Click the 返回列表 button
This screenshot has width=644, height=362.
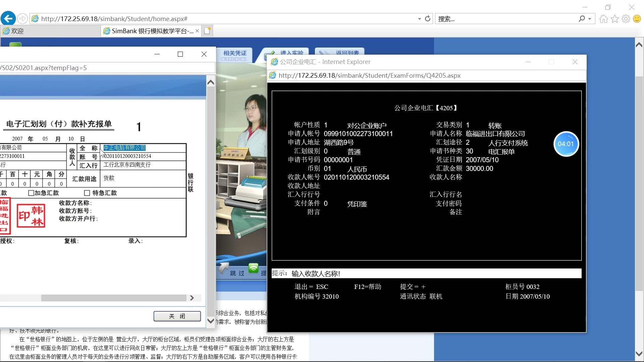point(340,53)
